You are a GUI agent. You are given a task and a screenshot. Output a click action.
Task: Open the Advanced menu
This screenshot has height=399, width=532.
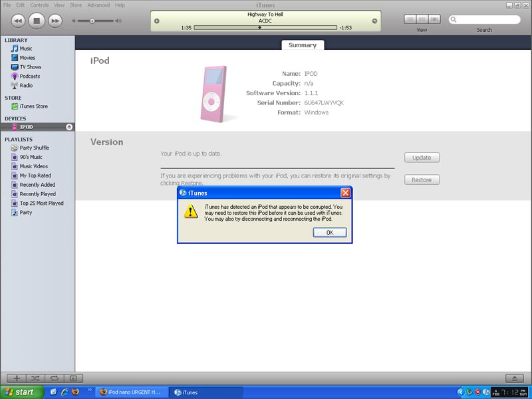coord(98,4)
